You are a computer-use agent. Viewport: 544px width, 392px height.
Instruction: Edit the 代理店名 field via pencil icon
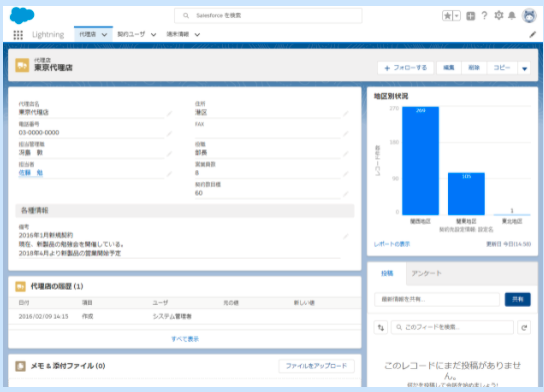(169, 113)
